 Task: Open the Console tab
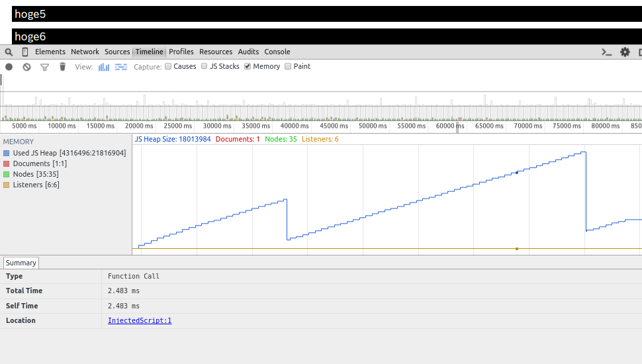coord(277,52)
